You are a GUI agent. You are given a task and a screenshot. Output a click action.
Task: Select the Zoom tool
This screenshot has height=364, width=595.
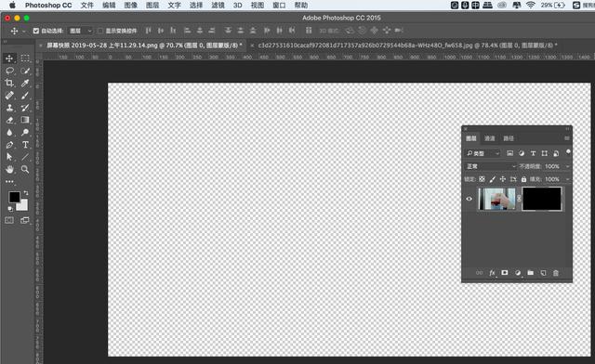coord(25,169)
